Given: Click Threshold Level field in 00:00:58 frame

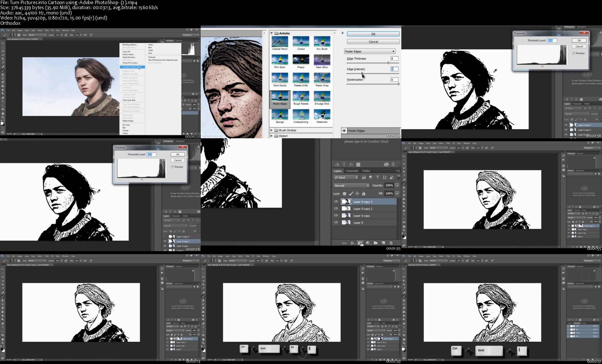Looking at the screenshot, I should [552, 40].
